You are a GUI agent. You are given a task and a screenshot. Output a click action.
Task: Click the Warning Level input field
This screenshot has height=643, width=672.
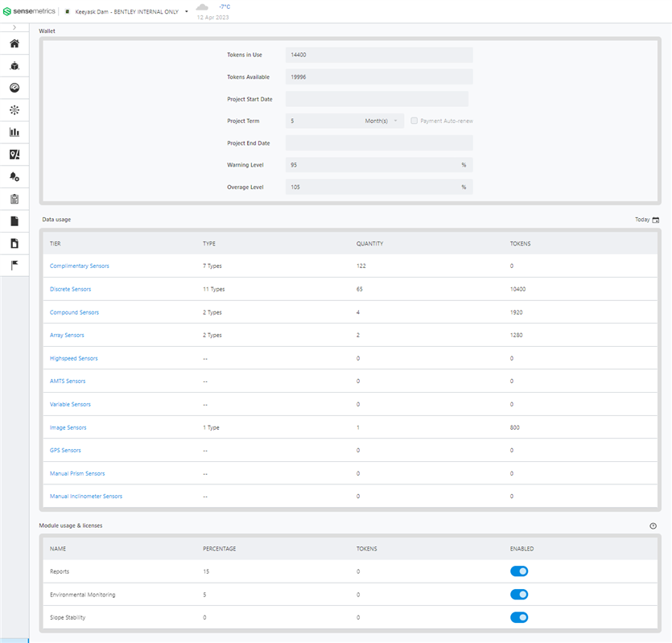[372, 165]
